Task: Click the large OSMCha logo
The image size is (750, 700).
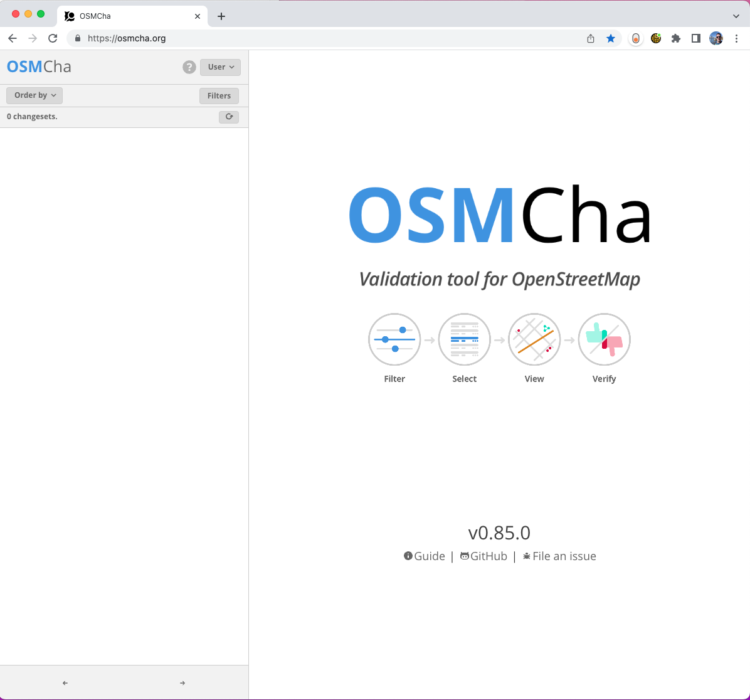Action: [x=500, y=215]
